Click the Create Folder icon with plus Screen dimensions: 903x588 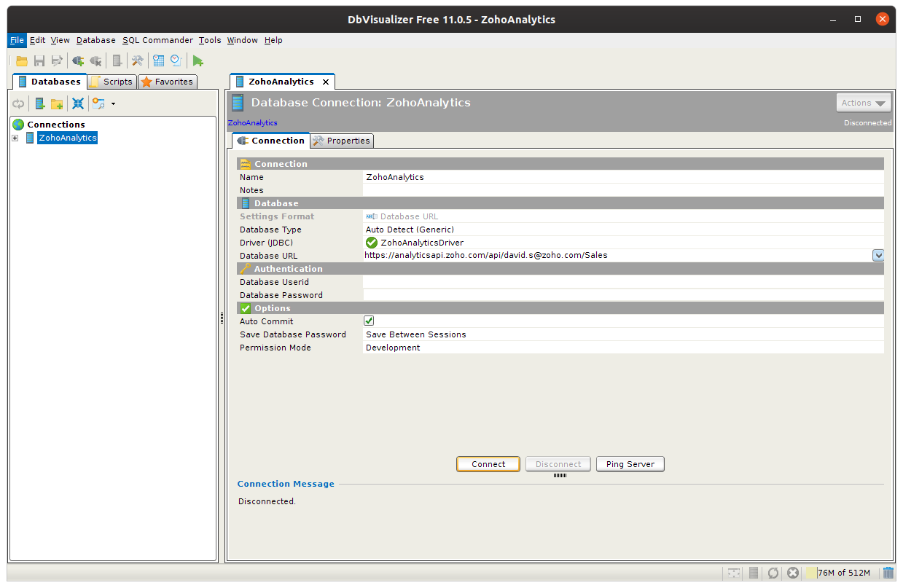[57, 103]
